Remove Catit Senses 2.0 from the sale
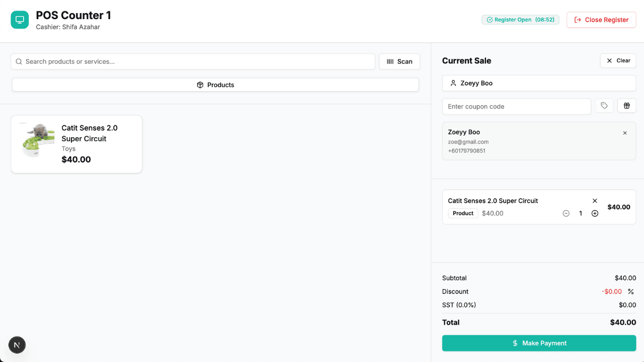644x362 pixels. pos(595,200)
